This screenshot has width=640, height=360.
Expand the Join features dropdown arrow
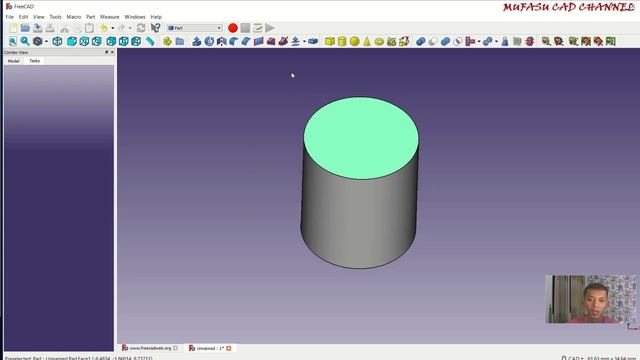479,42
